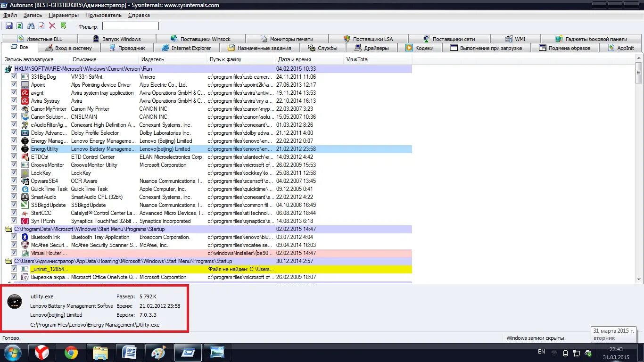Click the Save toolbar icon
The height and width of the screenshot is (362, 644).
tap(9, 26)
